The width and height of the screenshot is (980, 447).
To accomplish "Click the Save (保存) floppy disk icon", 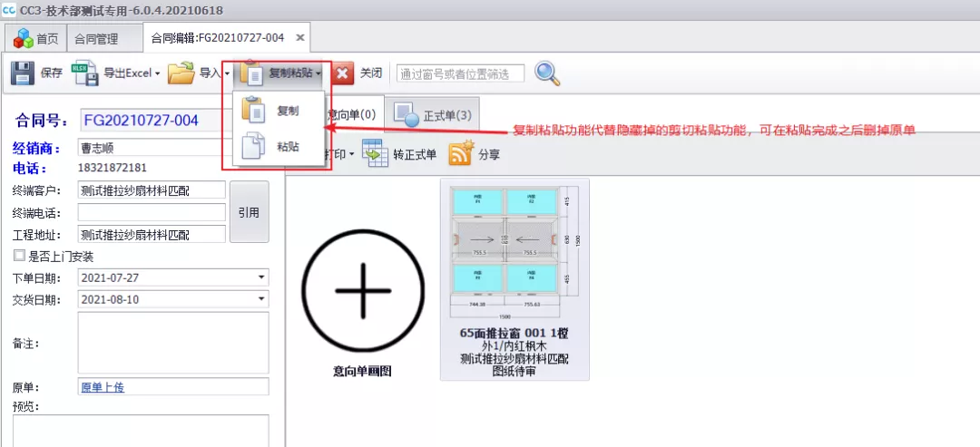I will coord(22,73).
